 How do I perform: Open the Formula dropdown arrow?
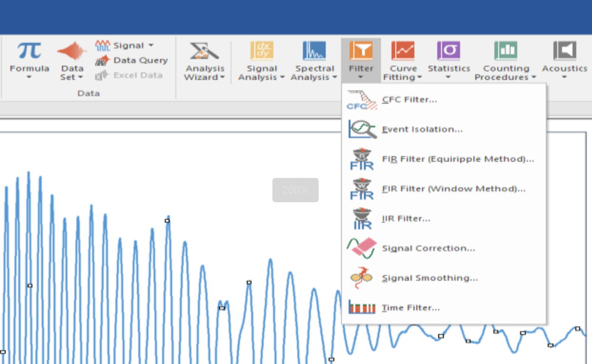click(29, 77)
